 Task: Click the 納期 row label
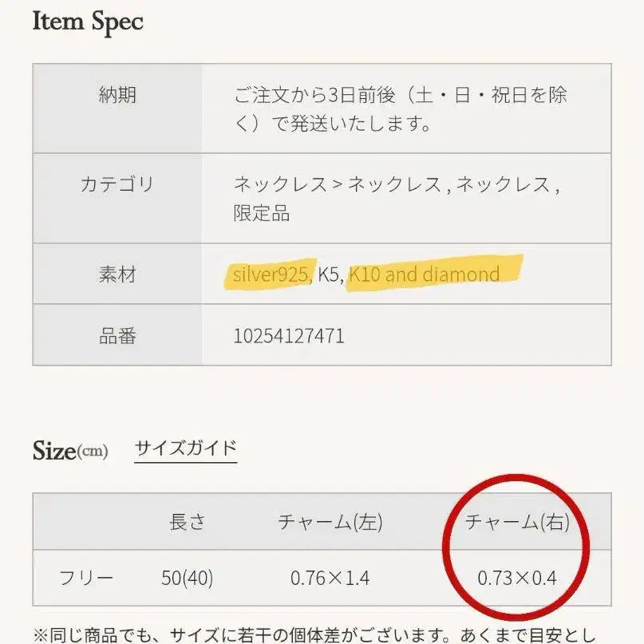[x=117, y=96]
